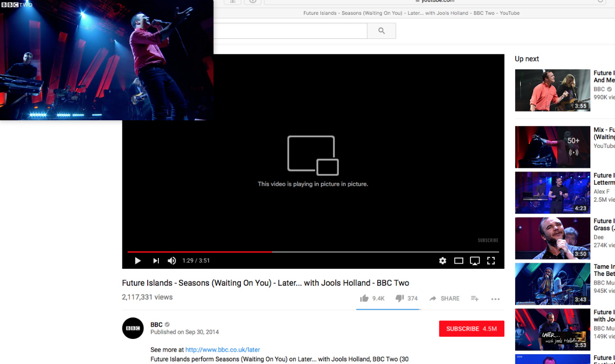Viewport: 615px width, 364px height.
Task: Enter fullscreen mode in the player
Action: pos(491,261)
